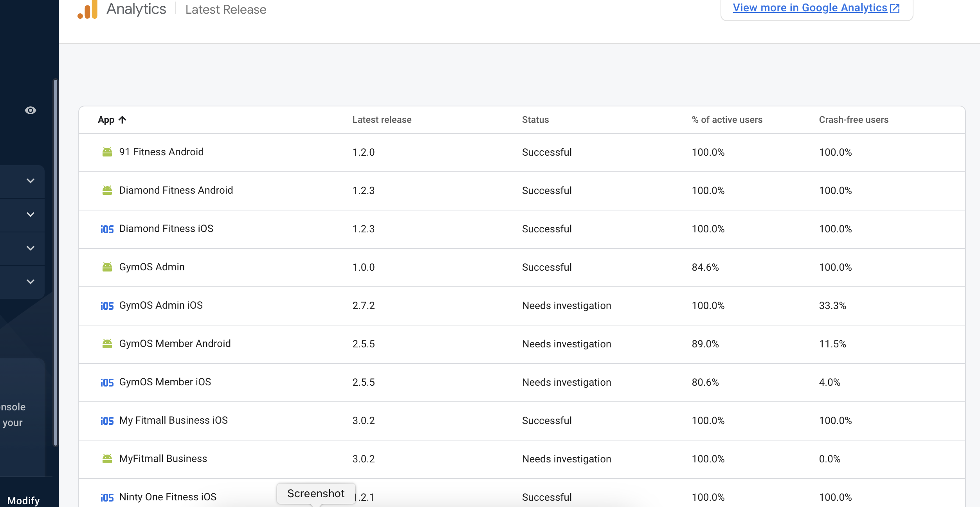Click the Android icon next to GymOS Admin
980x507 pixels.
(107, 267)
